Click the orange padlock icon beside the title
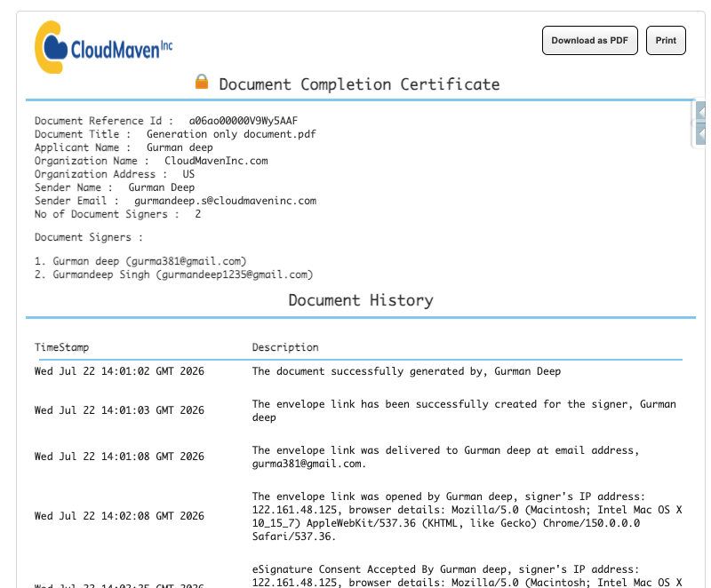Viewport: 711px width, 588px height. tap(202, 82)
